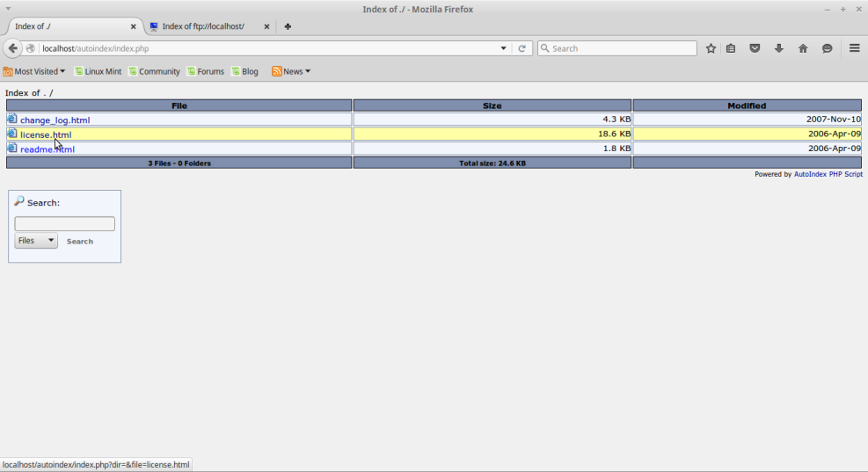
Task: Click the Firefox back arrow button
Action: tap(13, 48)
